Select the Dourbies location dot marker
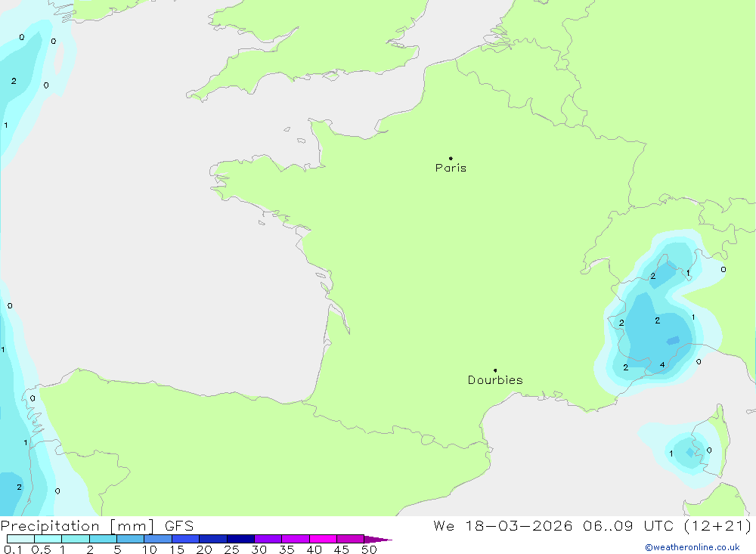 click(x=495, y=370)
